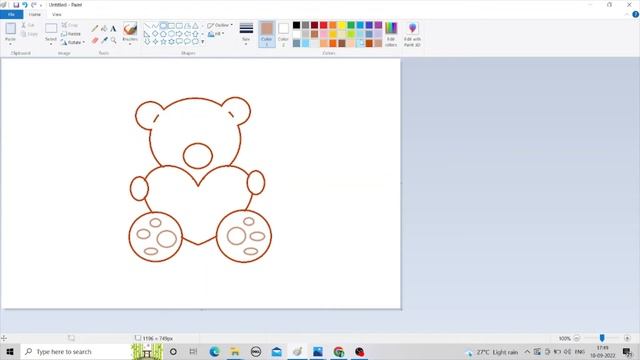Pick the green color swatch
The image size is (640, 360).
pos(351,25)
